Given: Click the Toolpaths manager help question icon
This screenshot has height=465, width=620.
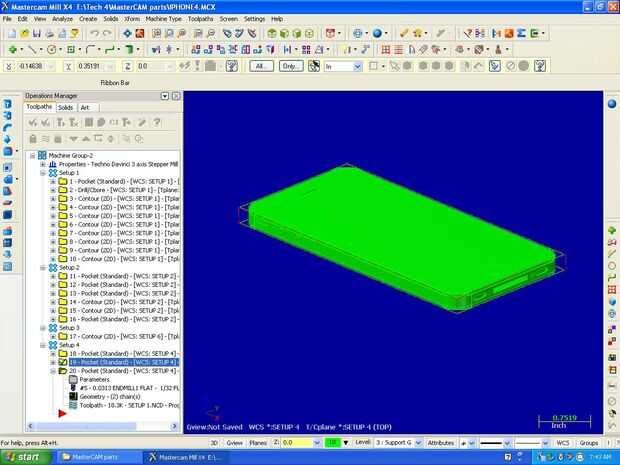Looking at the screenshot, I should (x=157, y=123).
